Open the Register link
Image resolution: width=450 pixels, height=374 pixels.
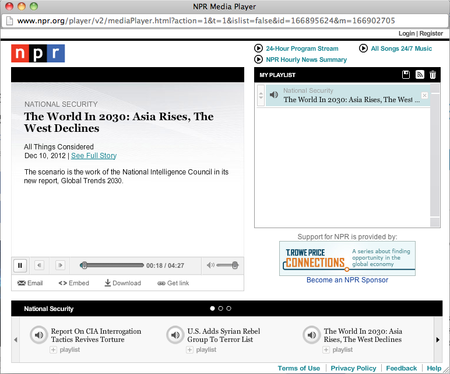point(431,33)
